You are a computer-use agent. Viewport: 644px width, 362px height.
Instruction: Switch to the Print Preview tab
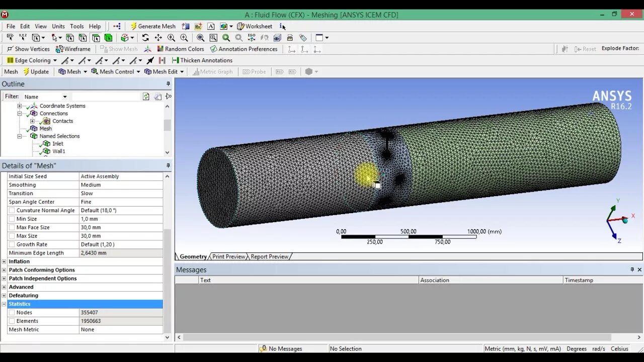pyautogui.click(x=228, y=256)
